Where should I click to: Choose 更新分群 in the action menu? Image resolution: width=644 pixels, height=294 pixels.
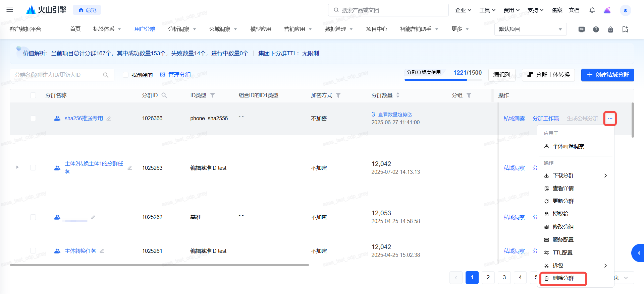563,201
